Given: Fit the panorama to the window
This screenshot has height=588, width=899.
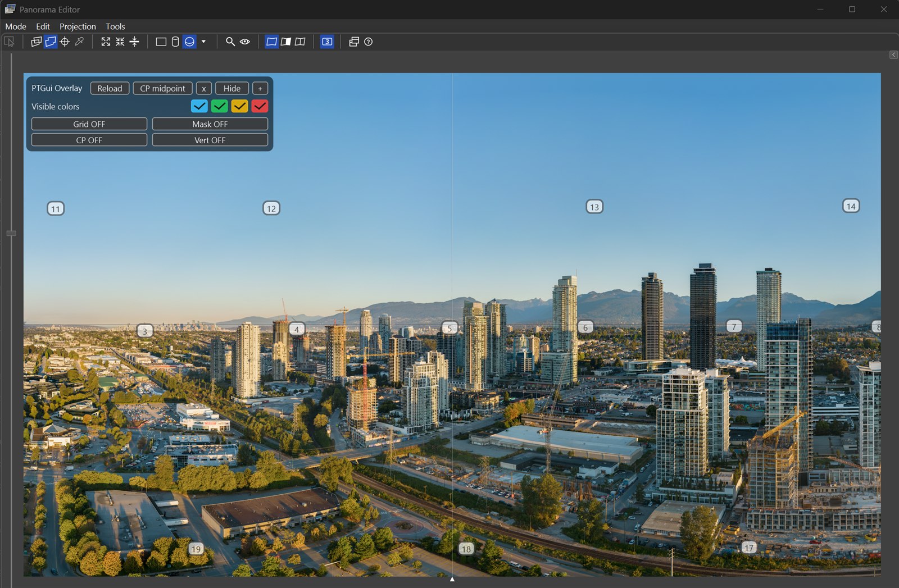Looking at the screenshot, I should [x=106, y=41].
